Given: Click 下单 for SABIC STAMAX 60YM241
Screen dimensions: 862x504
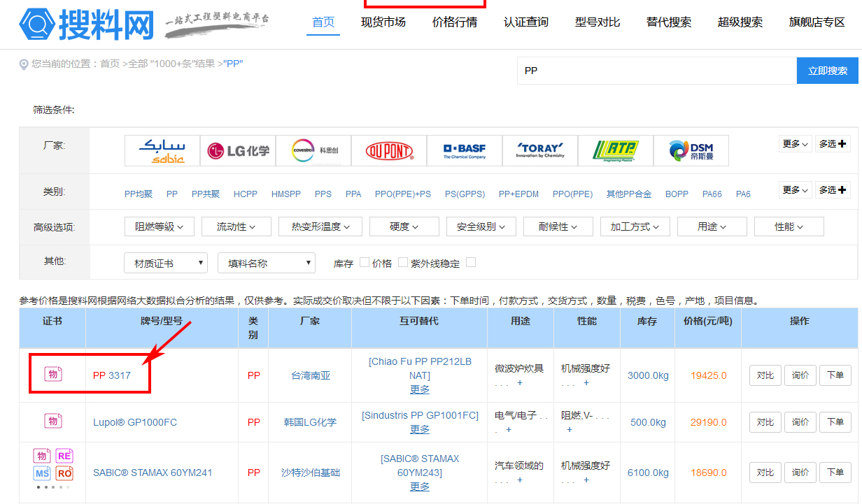Looking at the screenshot, I should point(835,473).
